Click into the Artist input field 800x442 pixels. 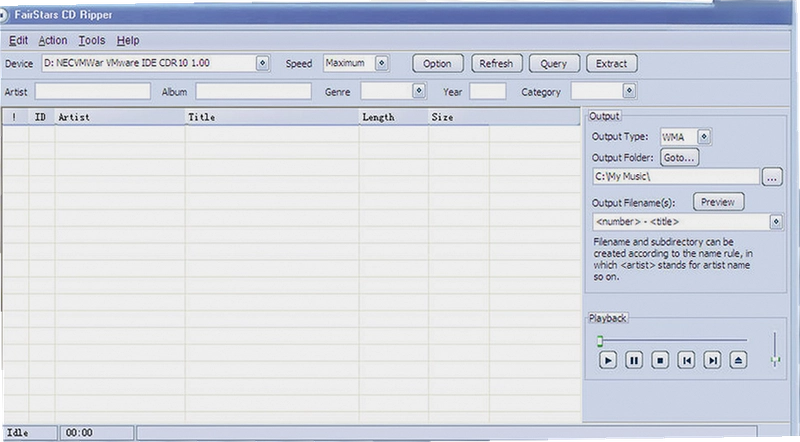tap(92, 91)
